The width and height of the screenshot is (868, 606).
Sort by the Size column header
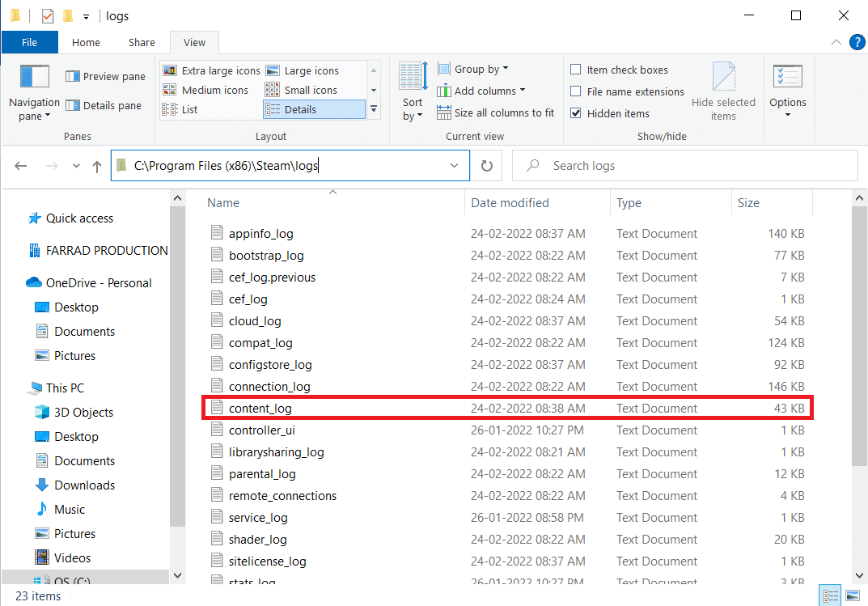(773, 203)
